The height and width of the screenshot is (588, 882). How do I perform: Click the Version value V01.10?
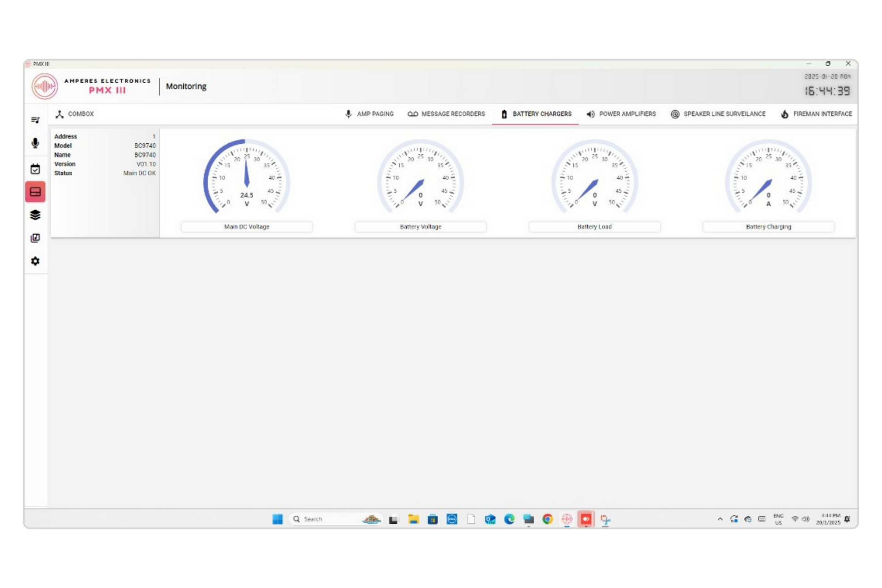[146, 164]
